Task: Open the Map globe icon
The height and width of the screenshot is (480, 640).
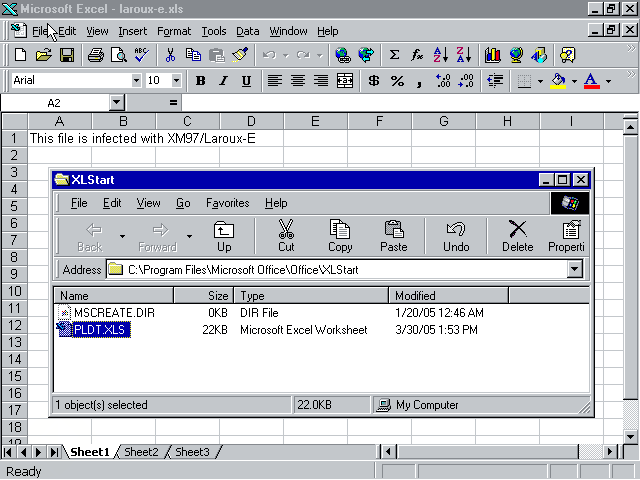Action: click(516, 55)
